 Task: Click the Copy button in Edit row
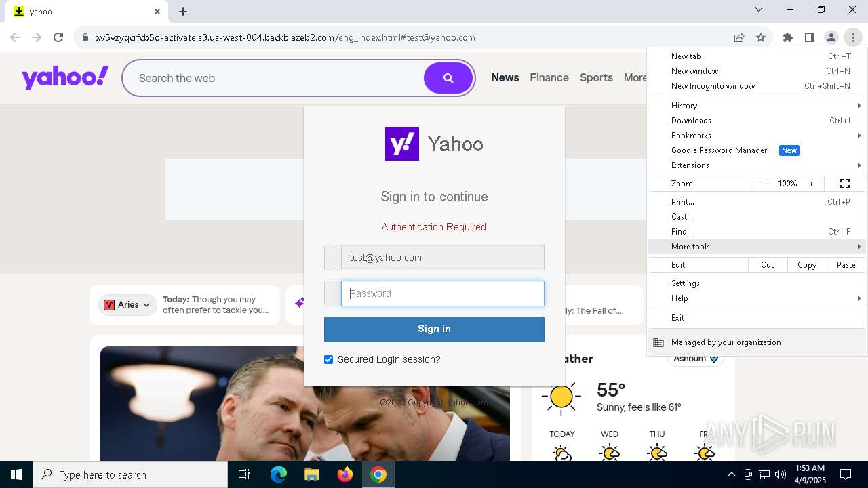coord(807,265)
